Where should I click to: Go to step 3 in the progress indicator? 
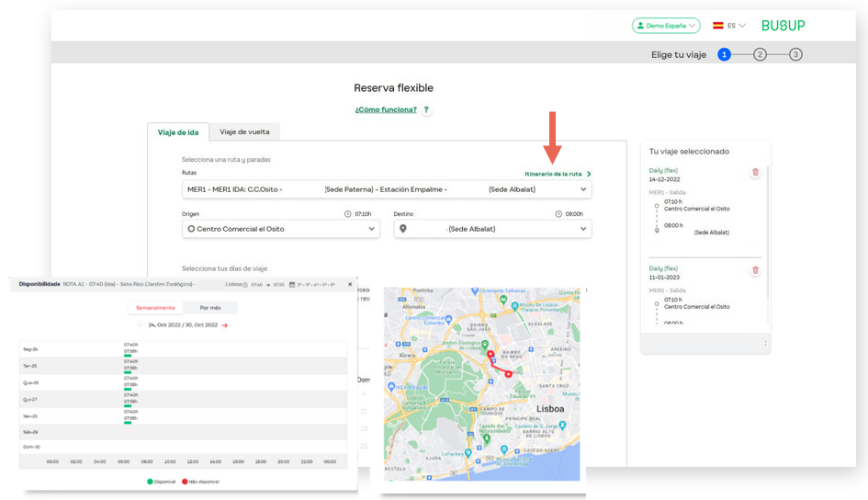tap(795, 54)
